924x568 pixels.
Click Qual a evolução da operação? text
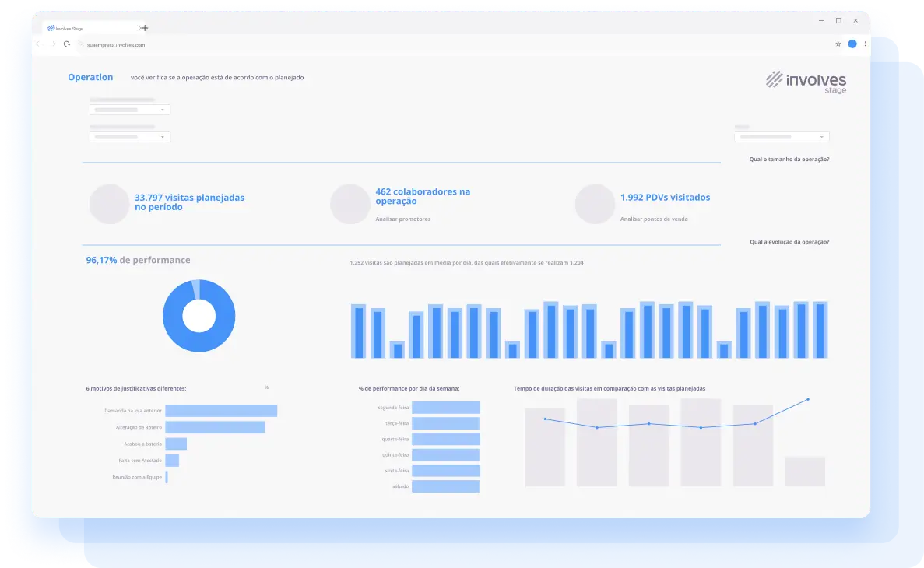pyautogui.click(x=789, y=241)
